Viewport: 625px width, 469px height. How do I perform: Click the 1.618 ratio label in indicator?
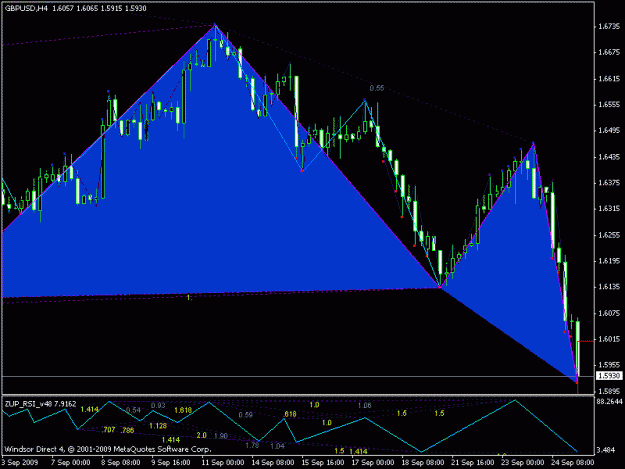pyautogui.click(x=183, y=410)
